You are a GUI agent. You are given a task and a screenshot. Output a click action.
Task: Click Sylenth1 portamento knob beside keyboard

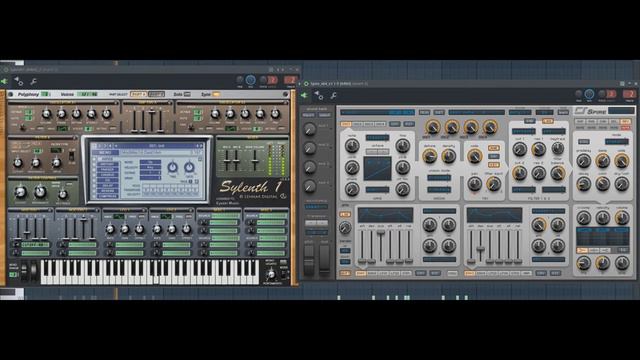pyautogui.click(x=271, y=274)
